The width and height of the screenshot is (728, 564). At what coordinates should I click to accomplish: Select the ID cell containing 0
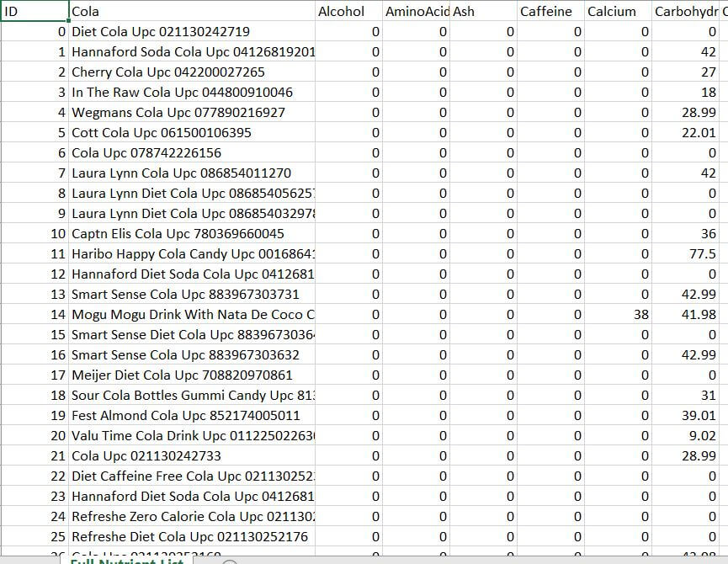pyautogui.click(x=35, y=31)
